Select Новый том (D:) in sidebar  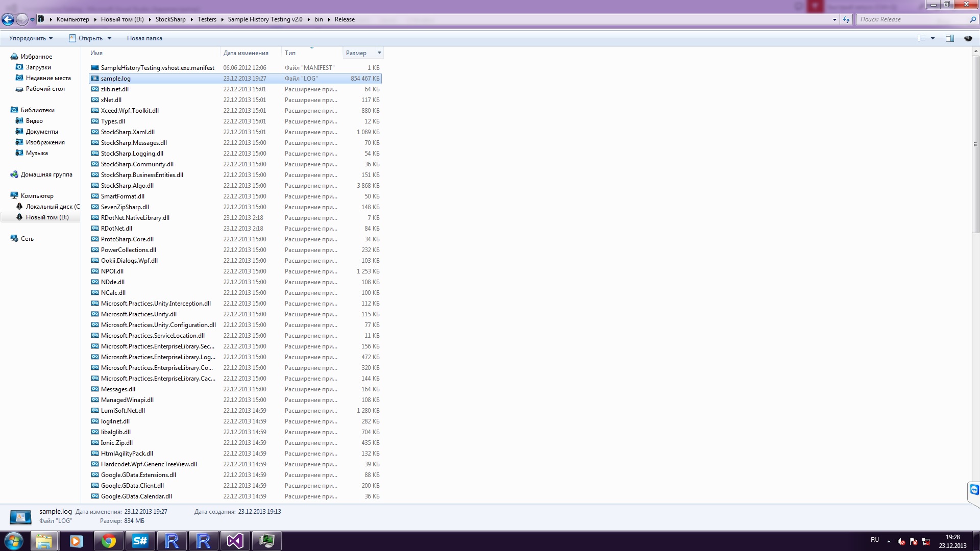pos(47,217)
